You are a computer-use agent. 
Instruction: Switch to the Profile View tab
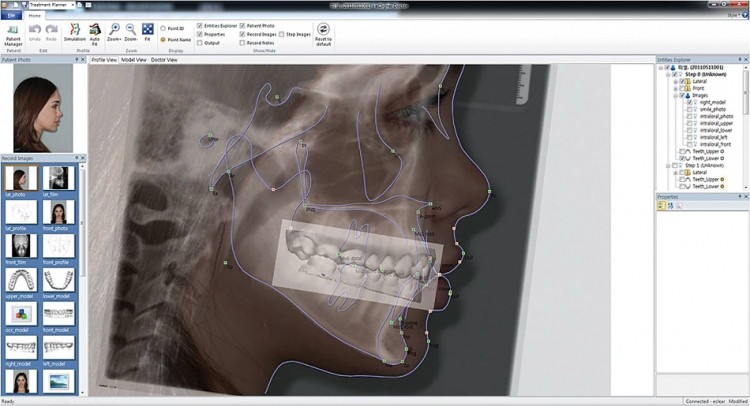104,60
